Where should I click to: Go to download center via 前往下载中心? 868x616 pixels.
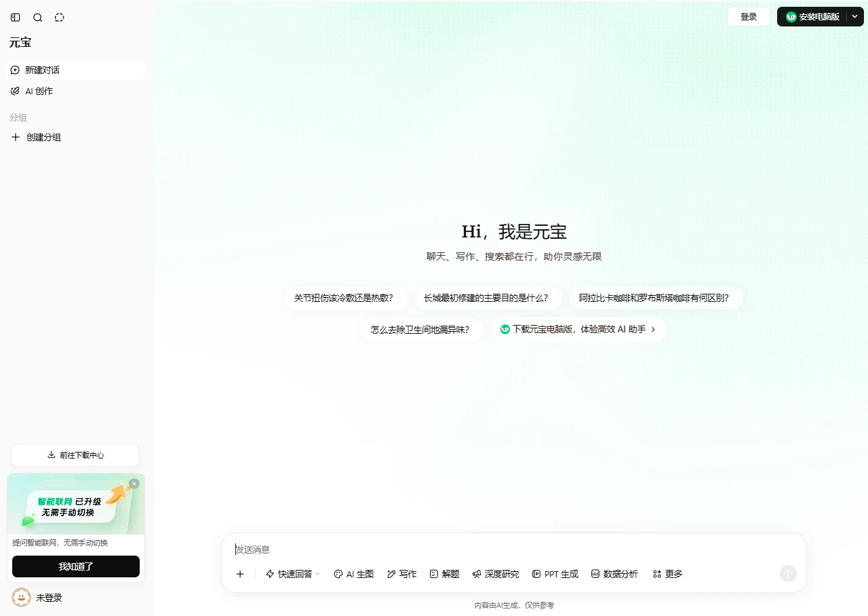click(x=75, y=455)
